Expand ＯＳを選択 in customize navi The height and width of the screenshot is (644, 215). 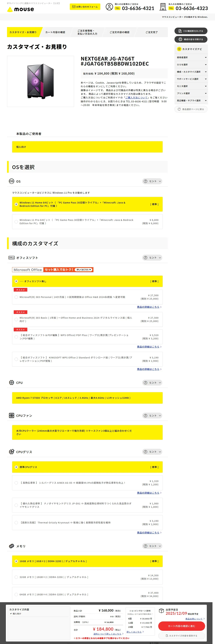coord(191,65)
